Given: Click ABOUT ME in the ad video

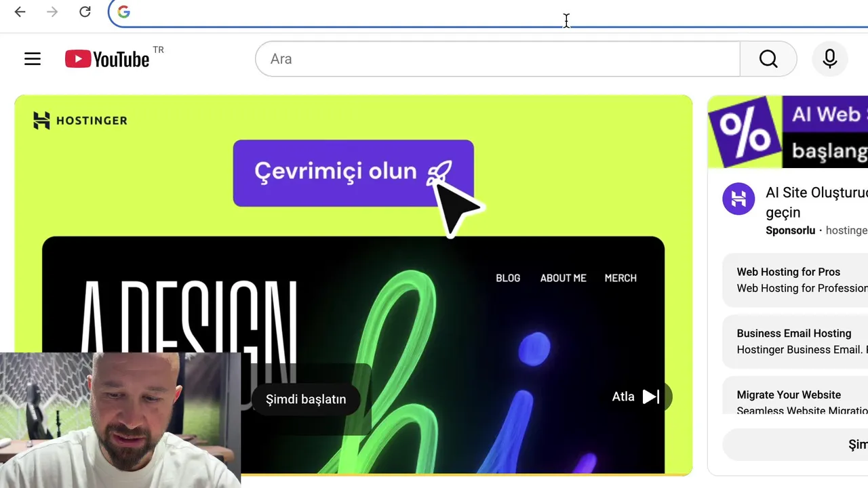Looking at the screenshot, I should point(563,278).
